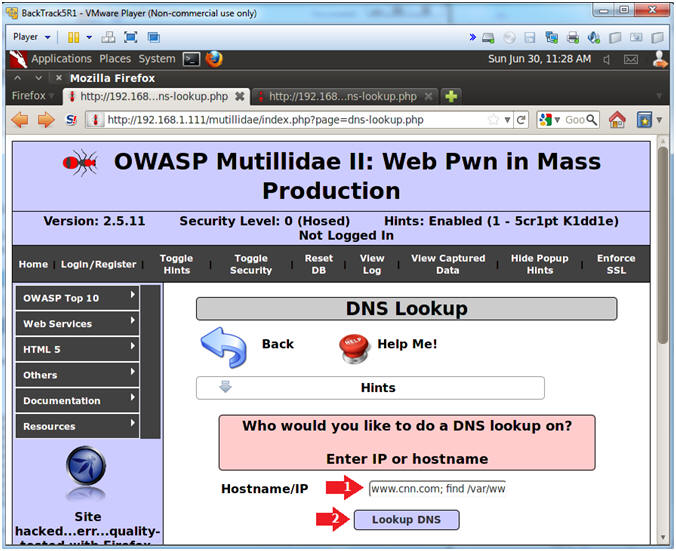
Task: Open the pause button dropdown arrow
Action: click(89, 38)
